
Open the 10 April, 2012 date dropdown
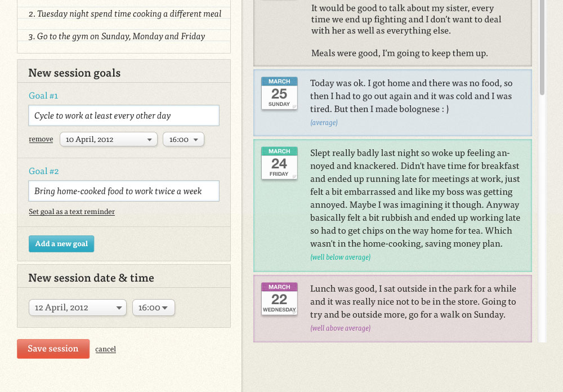(x=109, y=140)
